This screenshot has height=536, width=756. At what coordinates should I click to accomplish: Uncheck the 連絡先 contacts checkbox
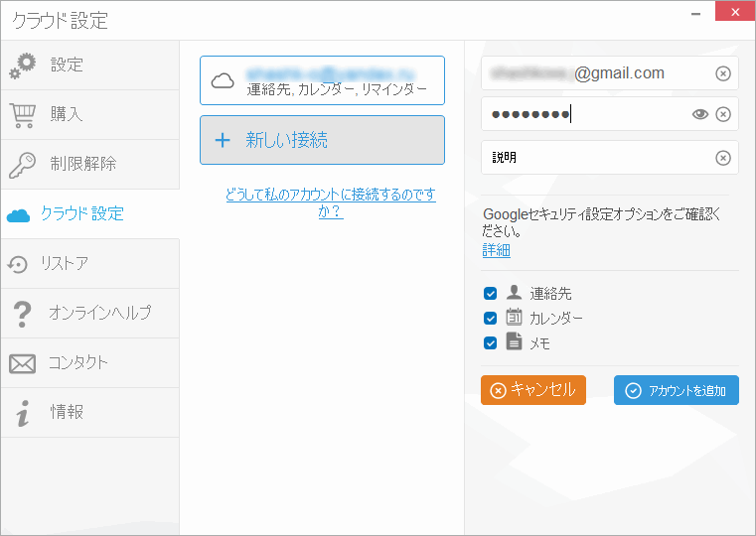point(490,293)
